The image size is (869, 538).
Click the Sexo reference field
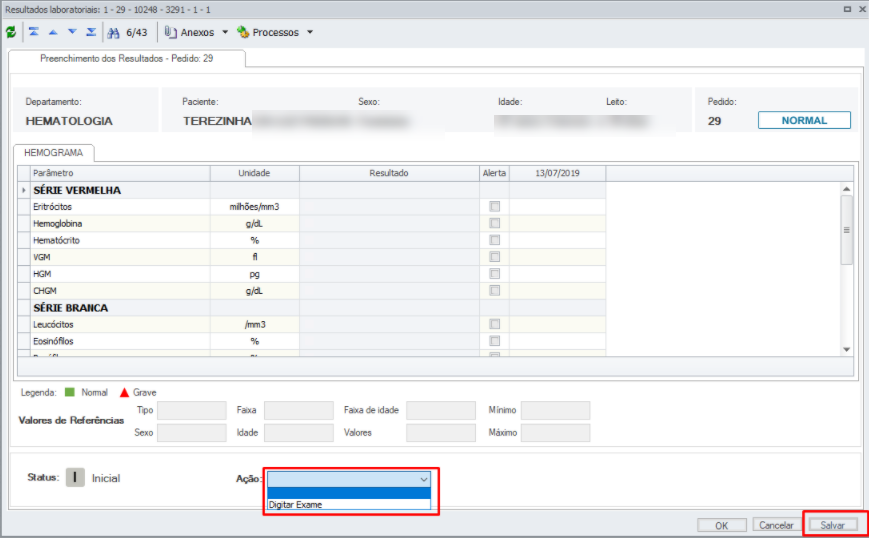tap(192, 433)
